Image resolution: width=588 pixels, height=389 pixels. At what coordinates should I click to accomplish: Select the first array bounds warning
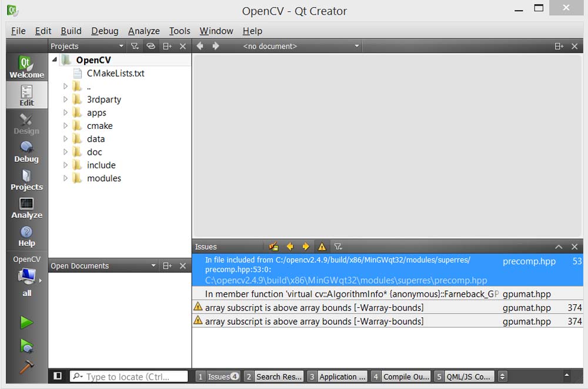(314, 308)
